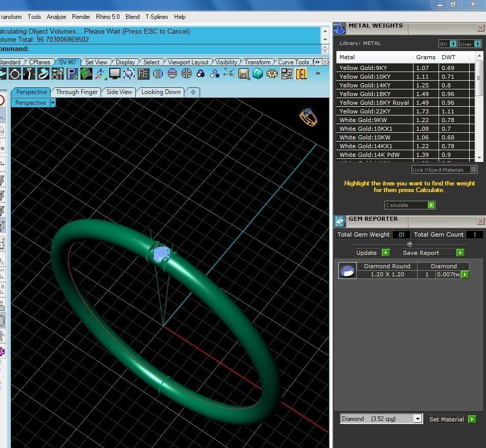Open the Help menu
Screen dimensions: 486x448
(180, 17)
